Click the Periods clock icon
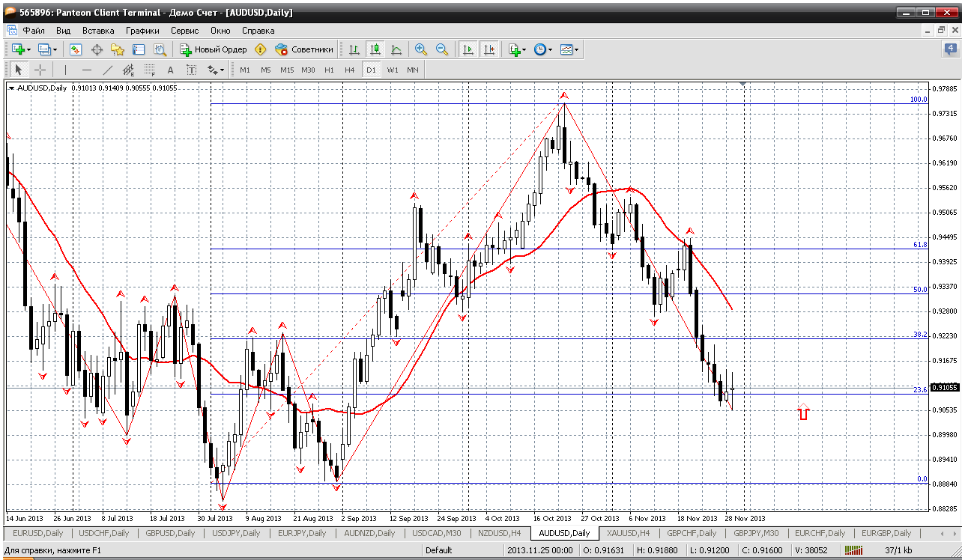Image resolution: width=965 pixels, height=560 pixels. (x=539, y=49)
